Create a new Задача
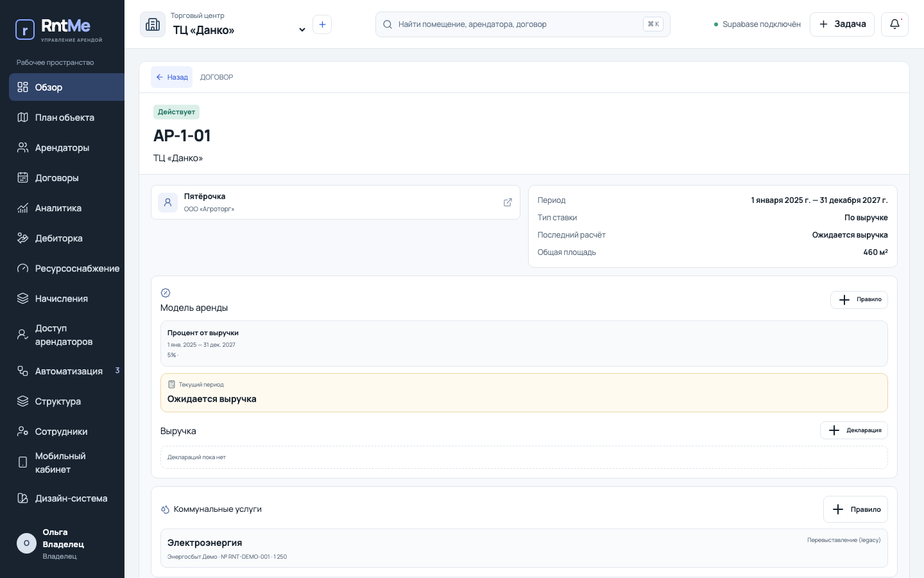The image size is (924, 578). [x=842, y=24]
